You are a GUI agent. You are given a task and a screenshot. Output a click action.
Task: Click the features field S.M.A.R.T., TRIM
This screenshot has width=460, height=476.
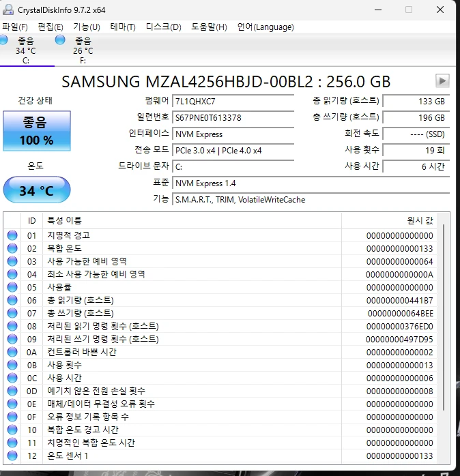coord(311,199)
